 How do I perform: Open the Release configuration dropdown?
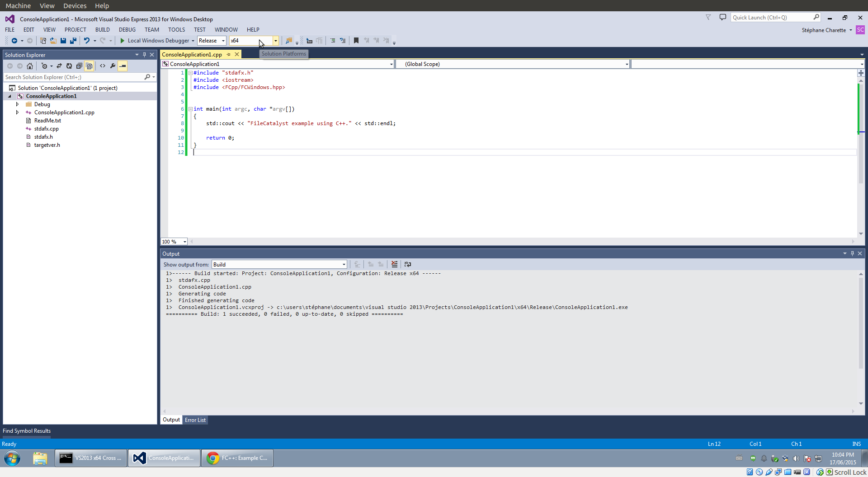[x=212, y=41]
